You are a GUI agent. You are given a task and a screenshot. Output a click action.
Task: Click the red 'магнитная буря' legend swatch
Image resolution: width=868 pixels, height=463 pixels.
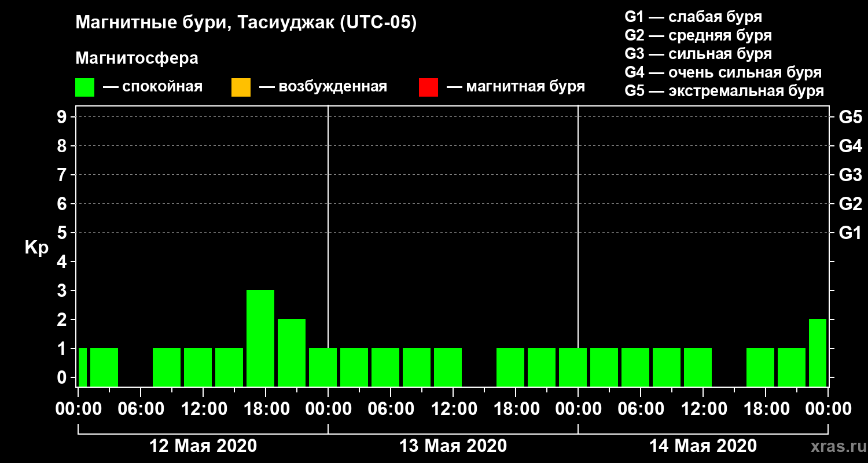[428, 87]
